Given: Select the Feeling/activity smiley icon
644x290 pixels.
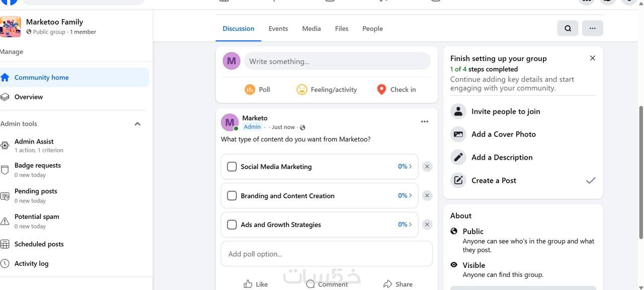Looking at the screenshot, I should point(302,90).
